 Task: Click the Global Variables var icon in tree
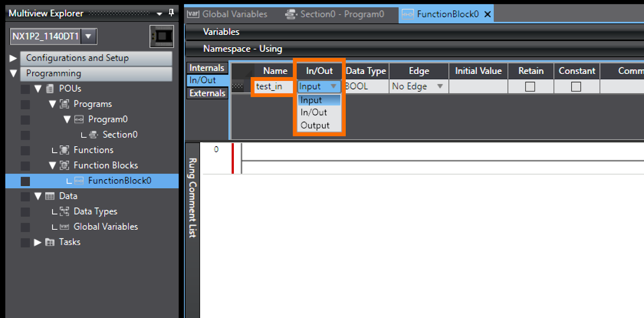click(64, 227)
